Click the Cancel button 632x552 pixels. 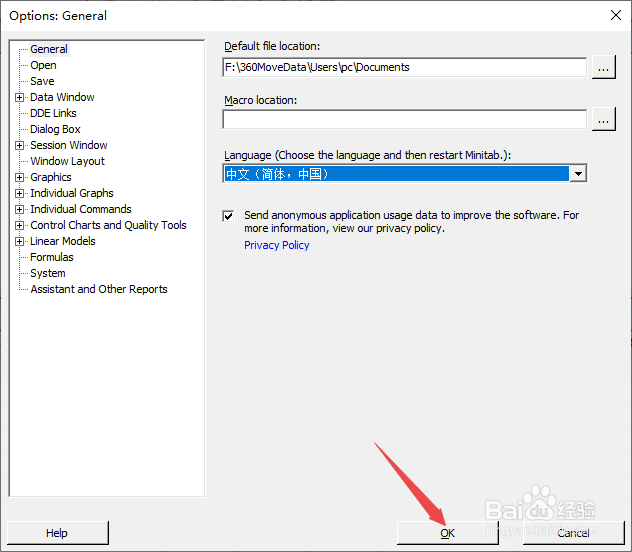click(573, 533)
